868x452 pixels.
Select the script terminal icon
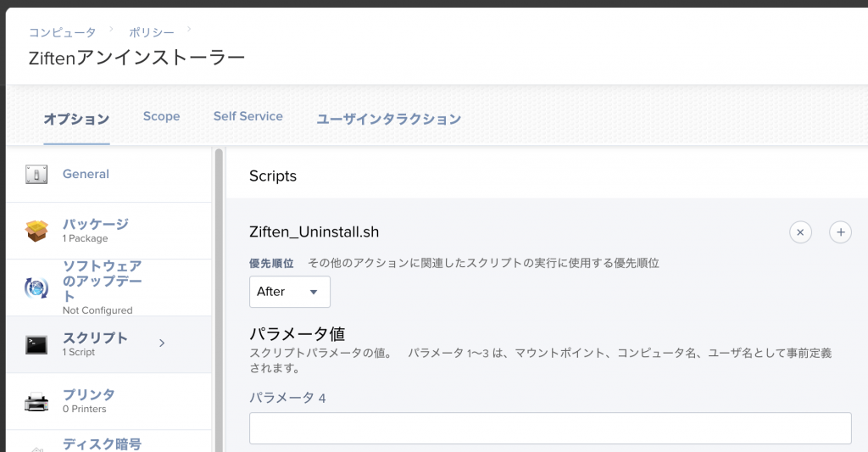click(x=36, y=344)
